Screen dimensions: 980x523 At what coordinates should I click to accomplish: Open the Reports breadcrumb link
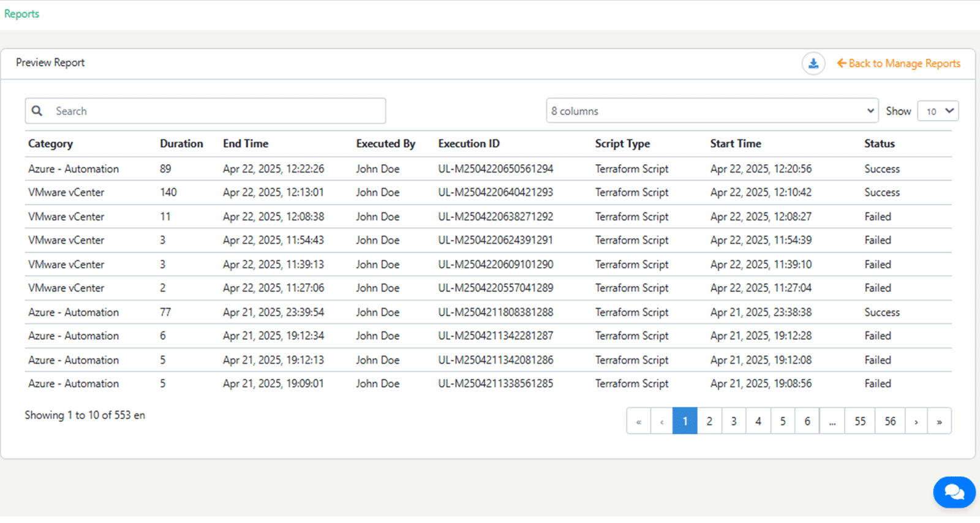21,14
